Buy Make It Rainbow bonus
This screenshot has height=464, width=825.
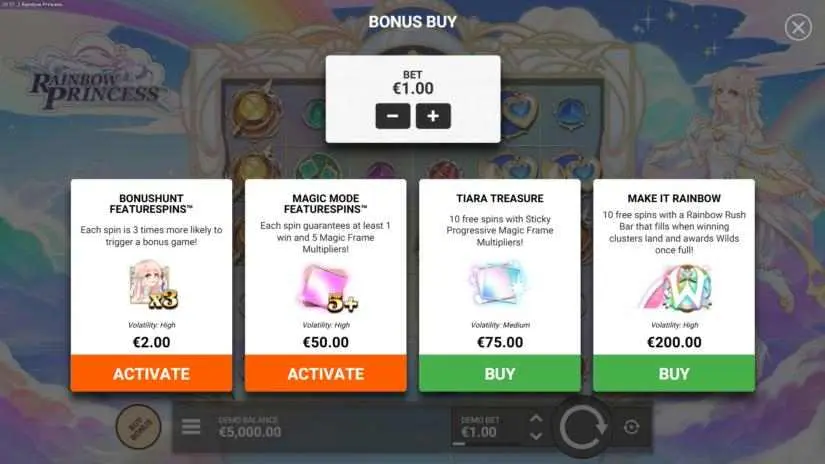(674, 373)
